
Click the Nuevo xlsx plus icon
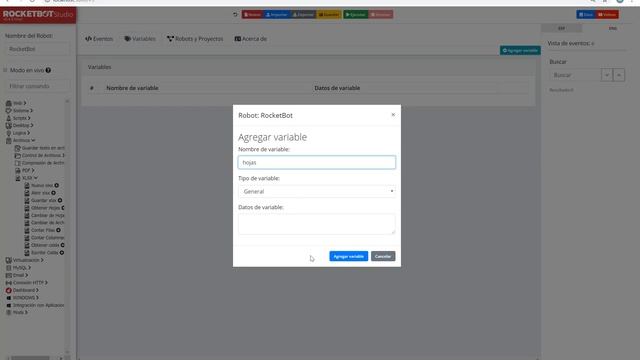point(57,185)
